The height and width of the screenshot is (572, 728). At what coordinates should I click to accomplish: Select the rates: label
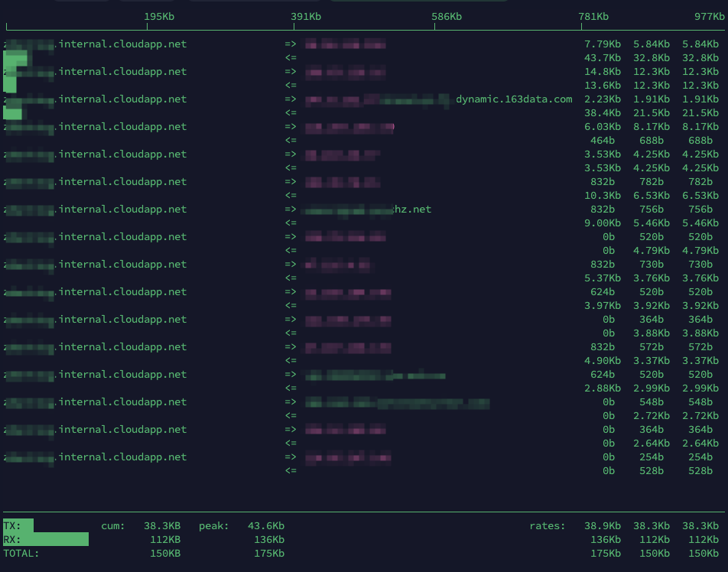(548, 526)
